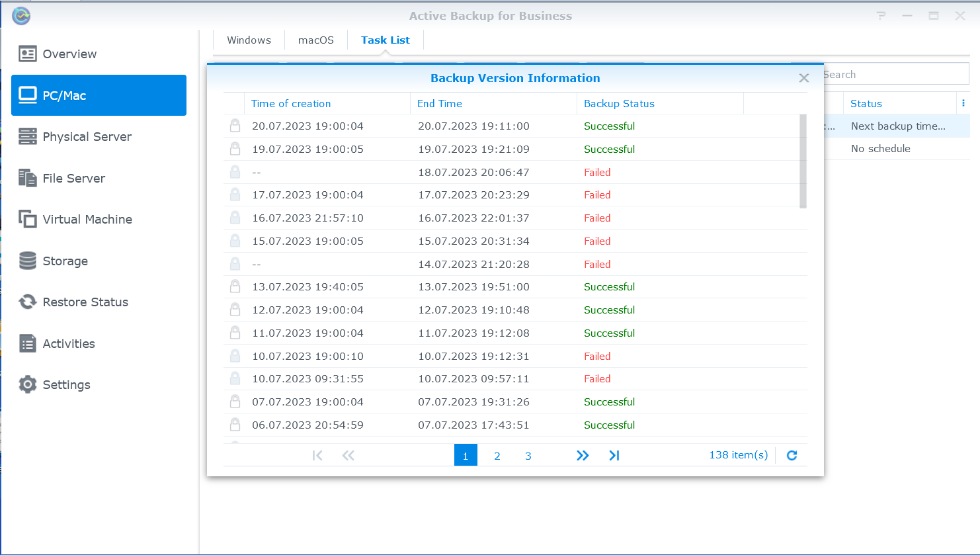Go to previous page of versions
Screen dimensions: 980x555
pos(348,455)
